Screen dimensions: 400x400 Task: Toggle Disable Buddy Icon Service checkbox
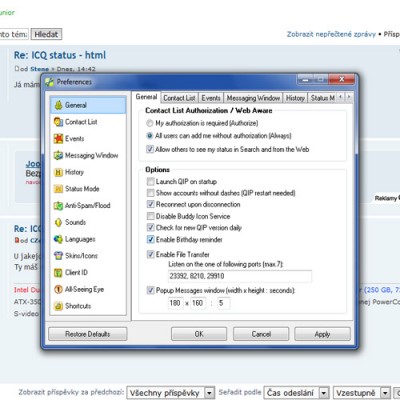150,216
